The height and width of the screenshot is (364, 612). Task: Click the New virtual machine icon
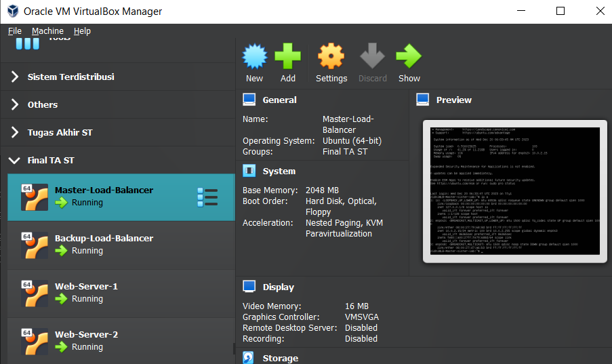tap(254, 57)
